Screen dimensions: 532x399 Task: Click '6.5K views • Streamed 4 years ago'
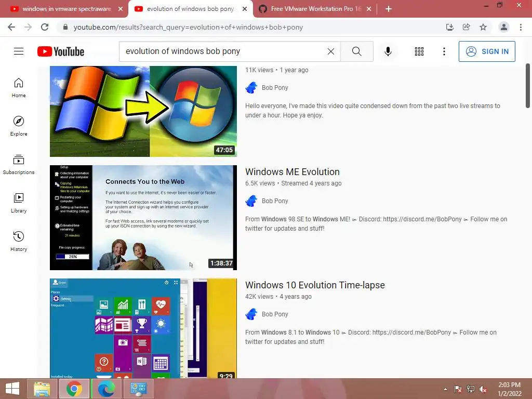[294, 183]
